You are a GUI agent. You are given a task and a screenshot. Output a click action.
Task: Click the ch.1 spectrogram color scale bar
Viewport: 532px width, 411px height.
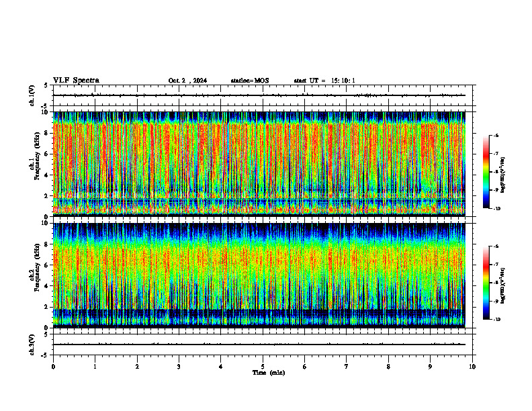point(486,172)
